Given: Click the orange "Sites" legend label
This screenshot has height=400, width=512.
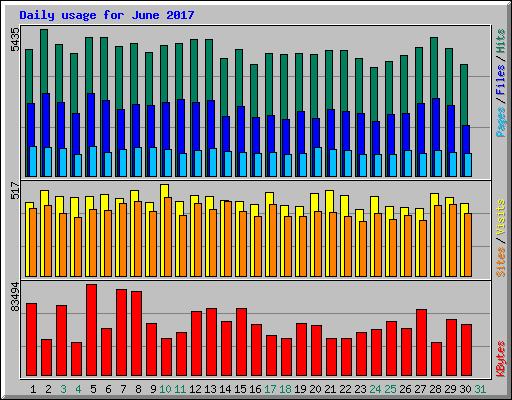Looking at the screenshot, I should click(x=500, y=262).
